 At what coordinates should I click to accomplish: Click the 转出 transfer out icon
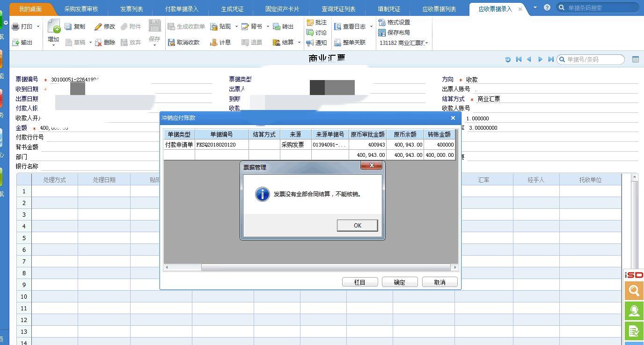[x=277, y=27]
